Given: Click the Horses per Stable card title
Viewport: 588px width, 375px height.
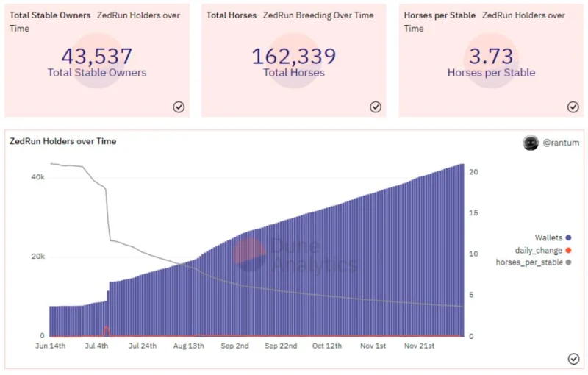Looking at the screenshot, I should 440,15.
